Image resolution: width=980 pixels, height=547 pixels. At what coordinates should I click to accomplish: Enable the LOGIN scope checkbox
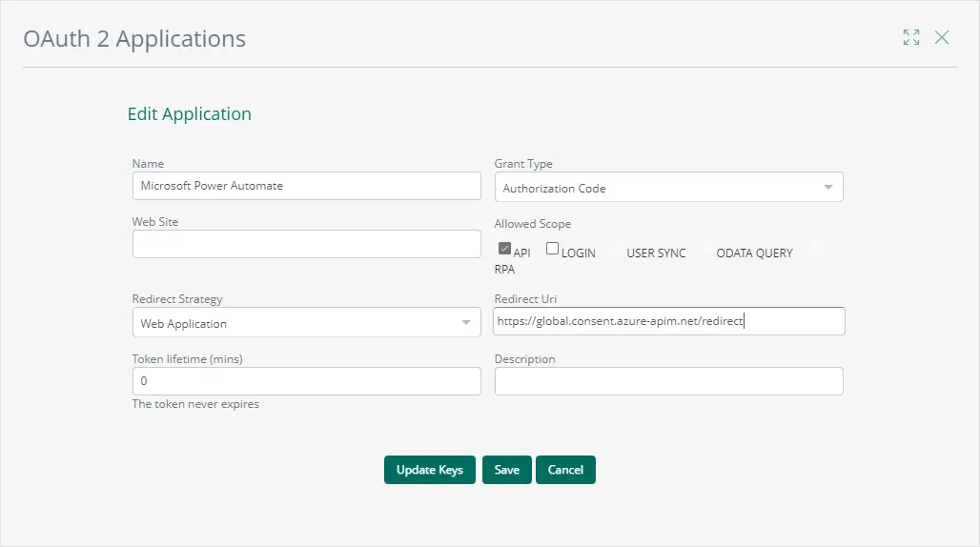click(552, 249)
